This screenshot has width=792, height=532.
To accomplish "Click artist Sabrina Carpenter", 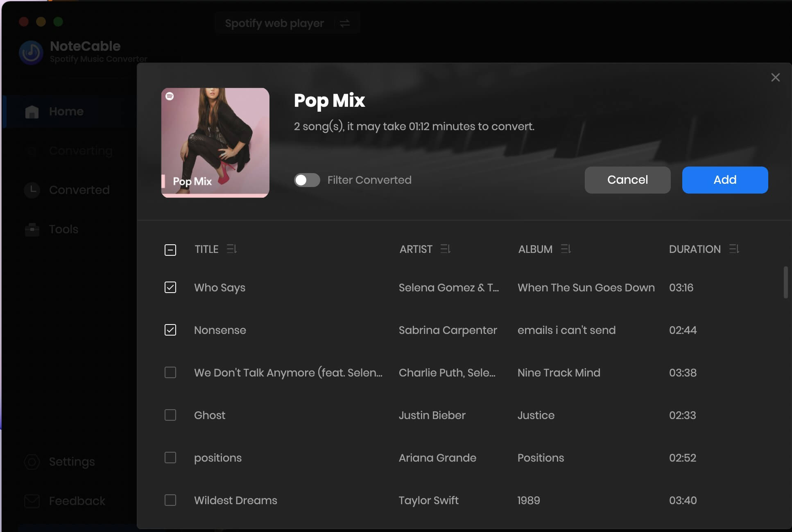I will pyautogui.click(x=448, y=330).
